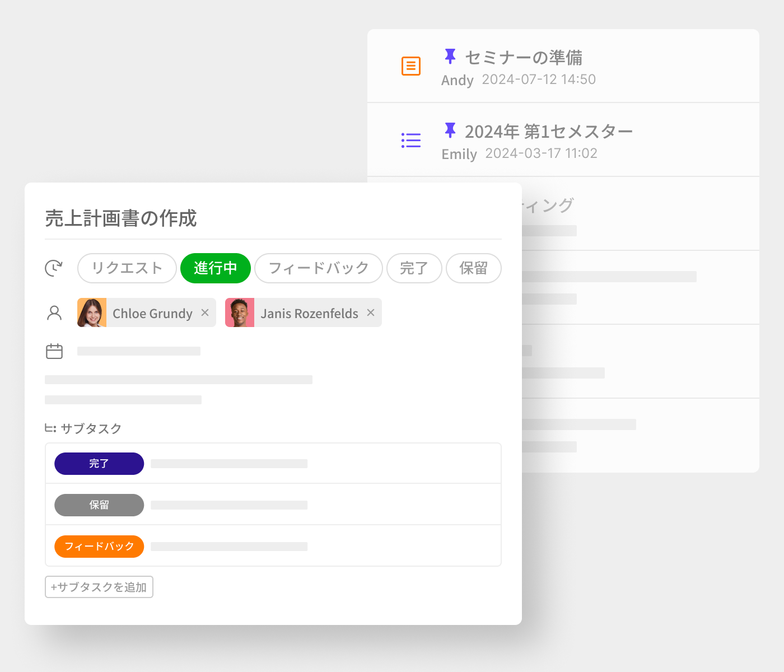This screenshot has width=784, height=672.
Task: Click the orange document icon beside セミナーの準備
Action: [x=410, y=66]
